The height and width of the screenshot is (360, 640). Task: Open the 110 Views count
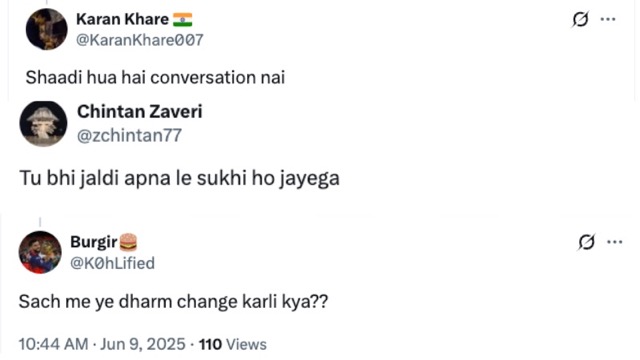pos(233,344)
